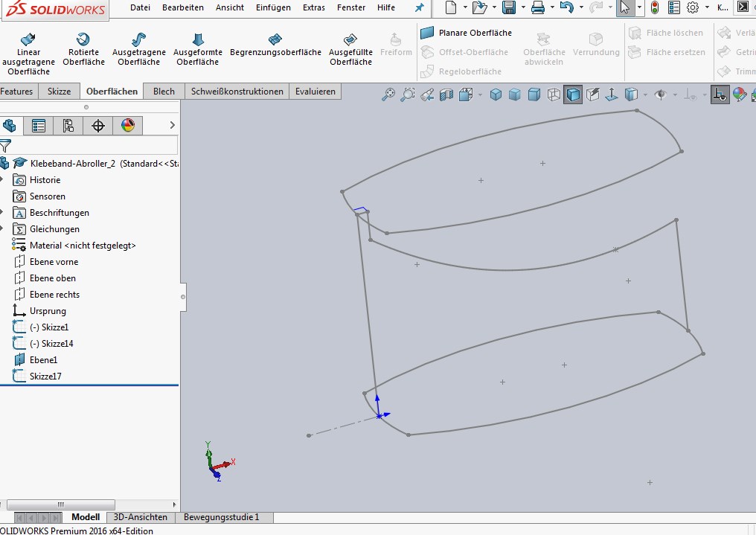Show the FeatureManager design tree tab
Screen dimensions: 756x535
(10, 126)
